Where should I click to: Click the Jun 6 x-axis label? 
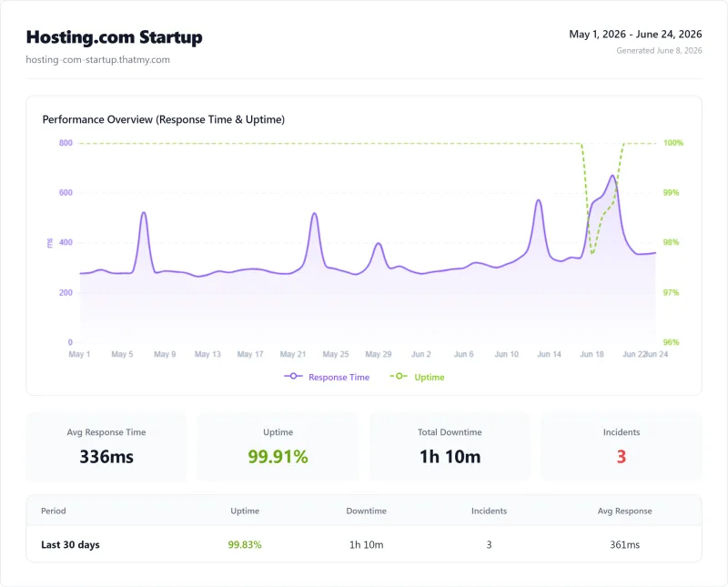[464, 354]
